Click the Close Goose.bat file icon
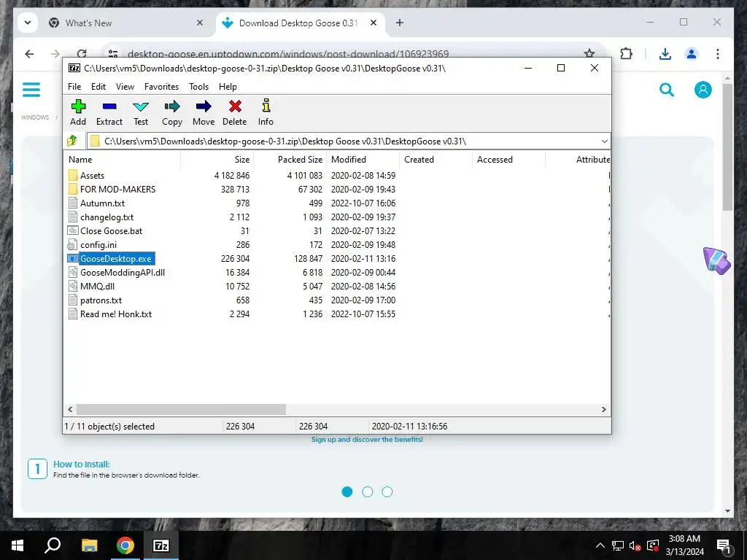This screenshot has height=560, width=747. tap(72, 230)
